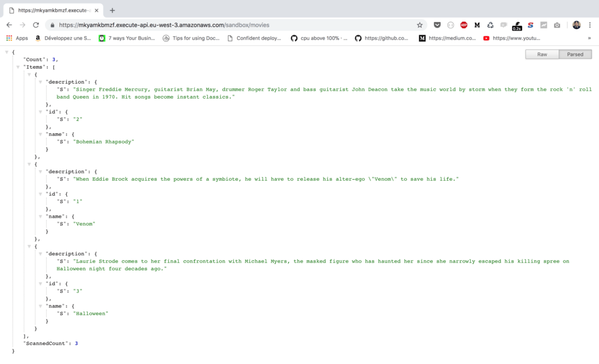Open the "cpu above 100%" GitHub bookmark
This screenshot has width=599, height=364.
point(319,38)
